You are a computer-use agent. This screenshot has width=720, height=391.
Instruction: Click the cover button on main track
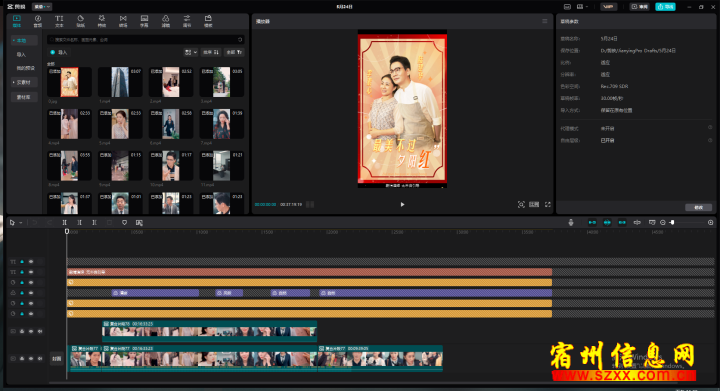(56, 359)
